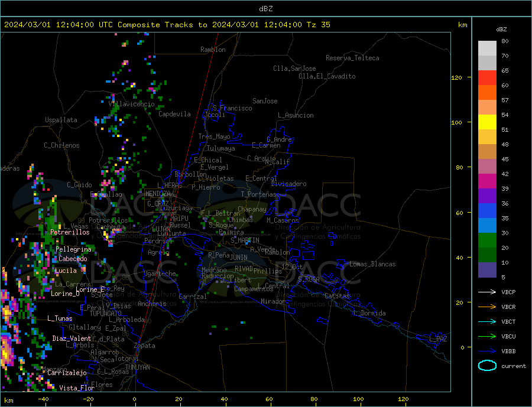Viewport: 532px width, 407px height.
Task: Click the Capdevila label
Action: click(x=174, y=114)
